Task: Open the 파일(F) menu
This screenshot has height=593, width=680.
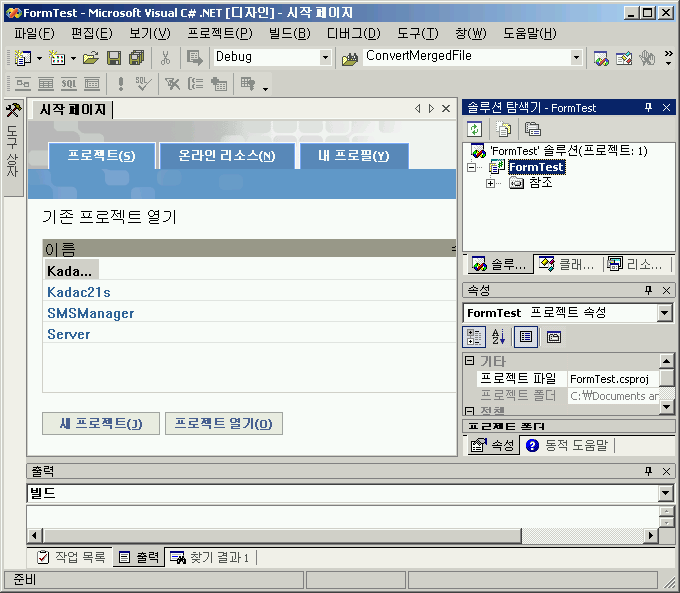Action: click(34, 33)
